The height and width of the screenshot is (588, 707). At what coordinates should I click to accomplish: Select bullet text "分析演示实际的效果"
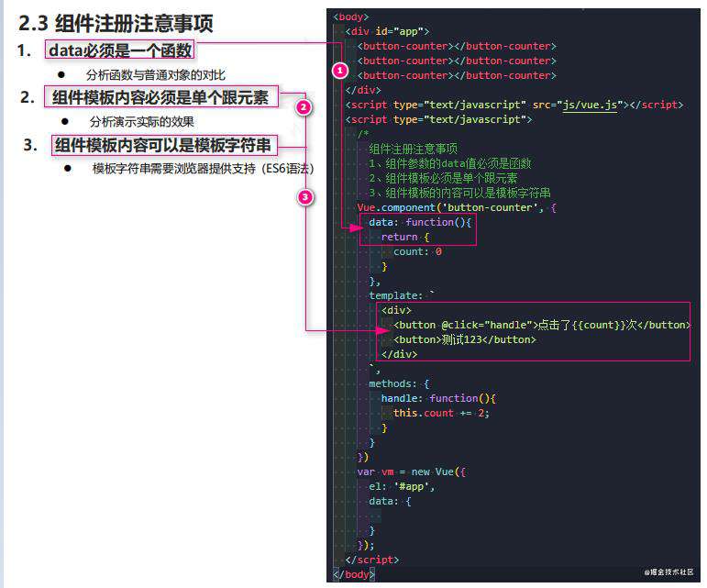pyautogui.click(x=141, y=121)
